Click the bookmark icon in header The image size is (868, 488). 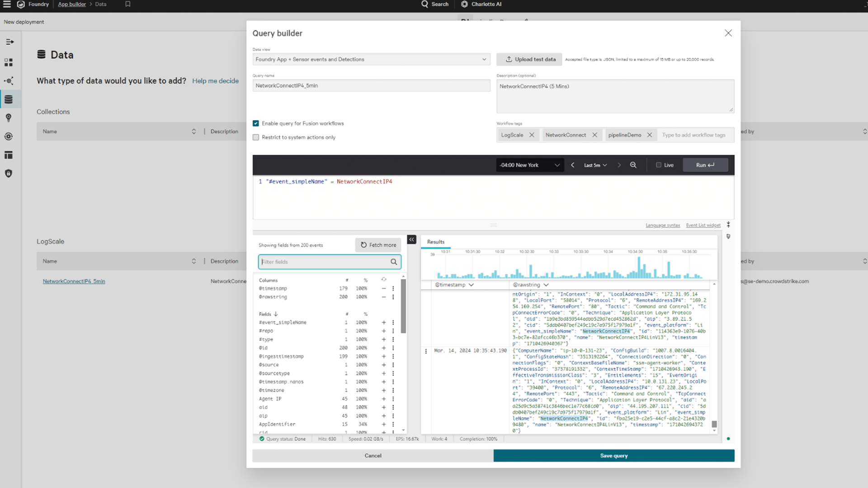[127, 4]
